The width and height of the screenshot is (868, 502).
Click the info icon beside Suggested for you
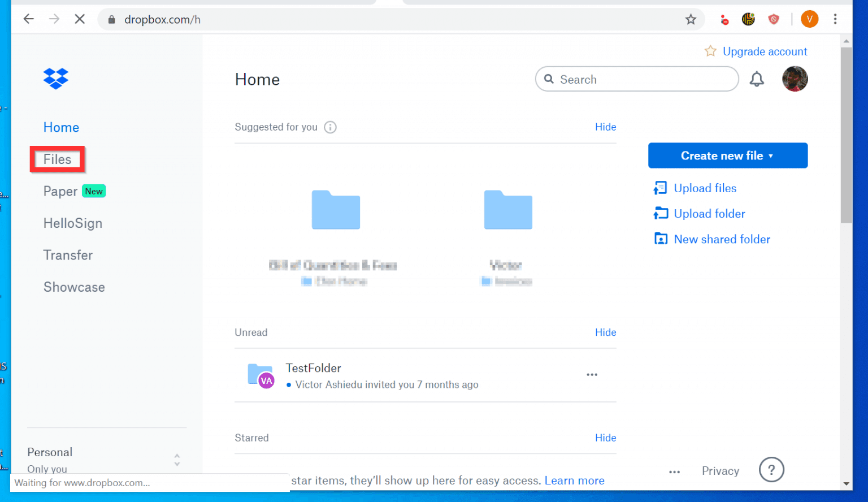tap(331, 127)
